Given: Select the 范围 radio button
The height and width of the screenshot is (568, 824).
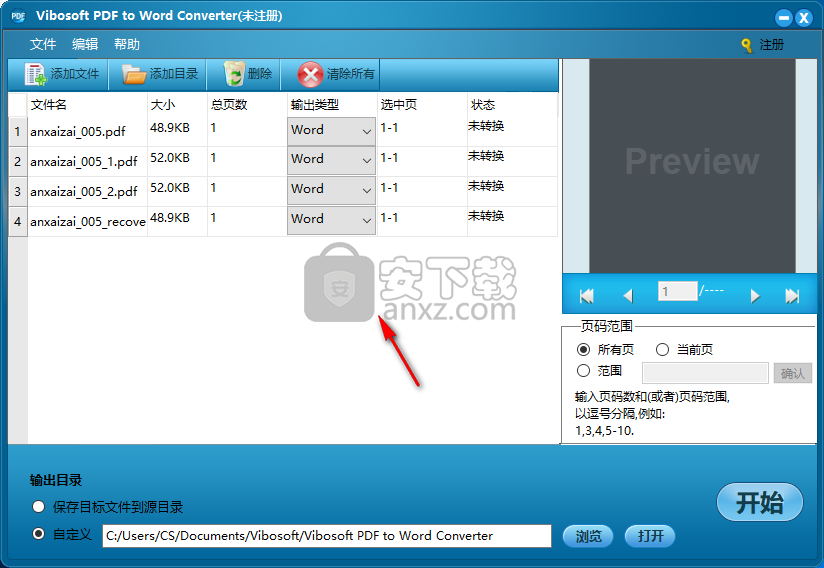Looking at the screenshot, I should click(x=583, y=371).
